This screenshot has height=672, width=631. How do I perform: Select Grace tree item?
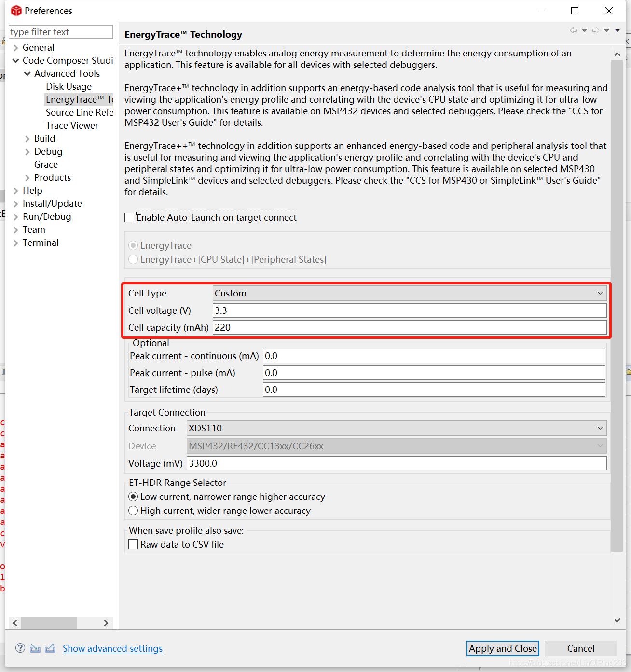coord(46,164)
